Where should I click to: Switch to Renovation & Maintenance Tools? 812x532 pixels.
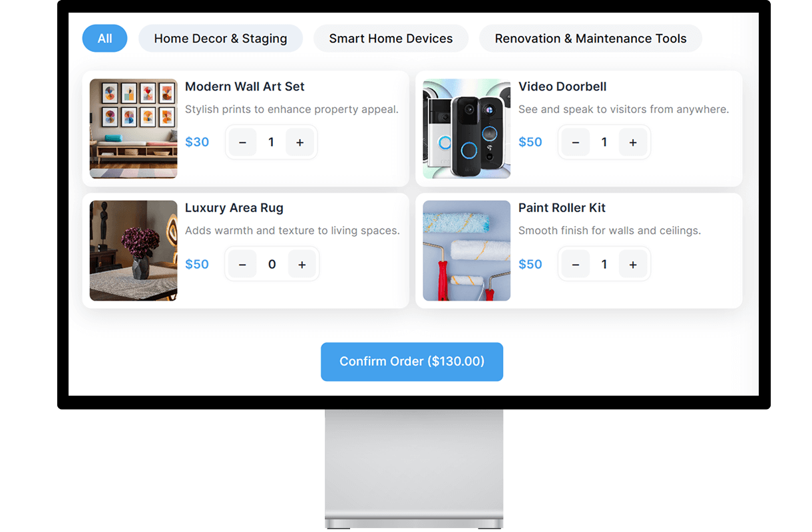(x=590, y=39)
